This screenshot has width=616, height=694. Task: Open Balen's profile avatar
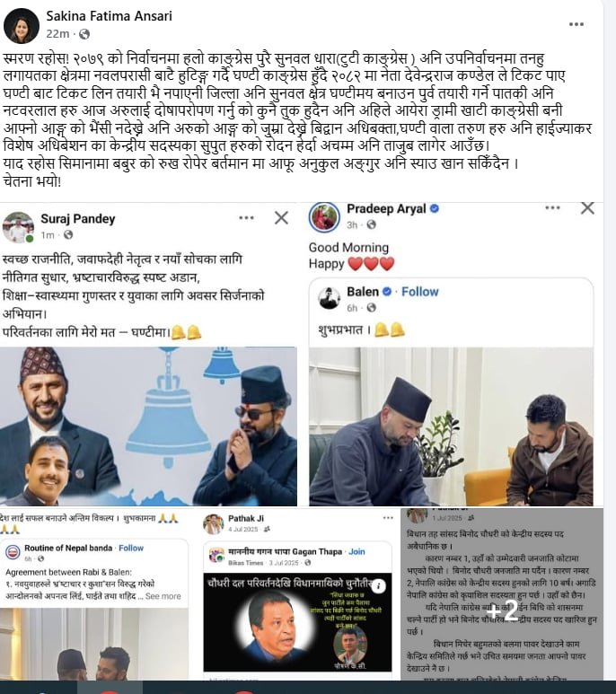click(x=330, y=297)
